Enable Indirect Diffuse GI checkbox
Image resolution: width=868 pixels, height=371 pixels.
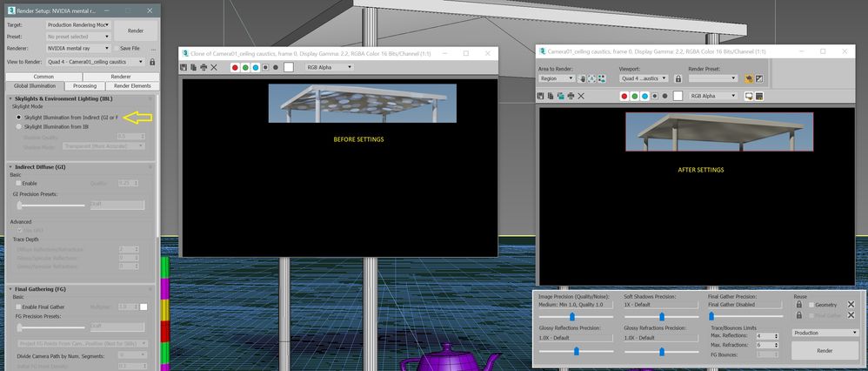pyautogui.click(x=18, y=183)
